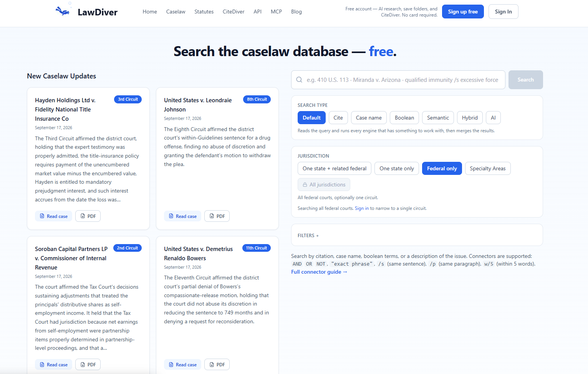Select Specialty Areas jurisdiction
Viewport: 588px width, 374px height.
coord(488,168)
